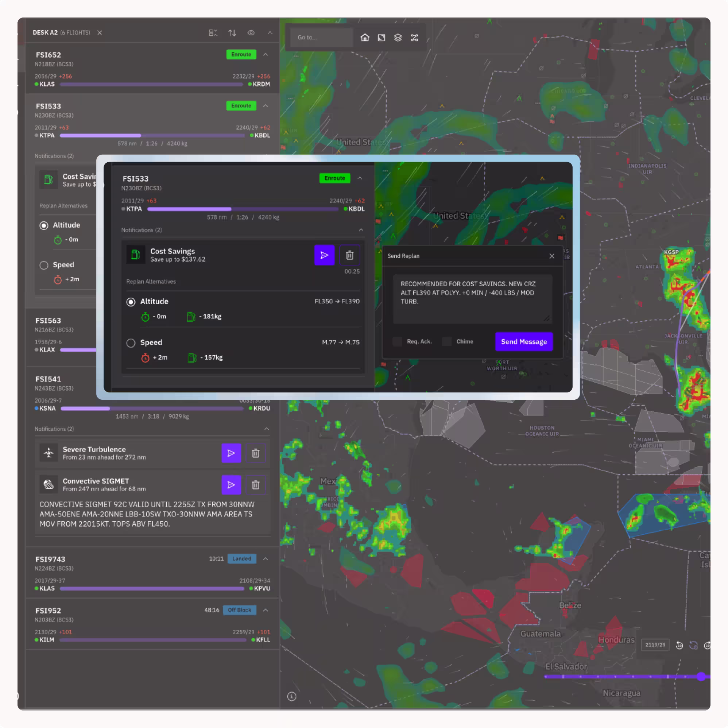Enable the Chime checkbox
The image size is (728, 728).
446,341
